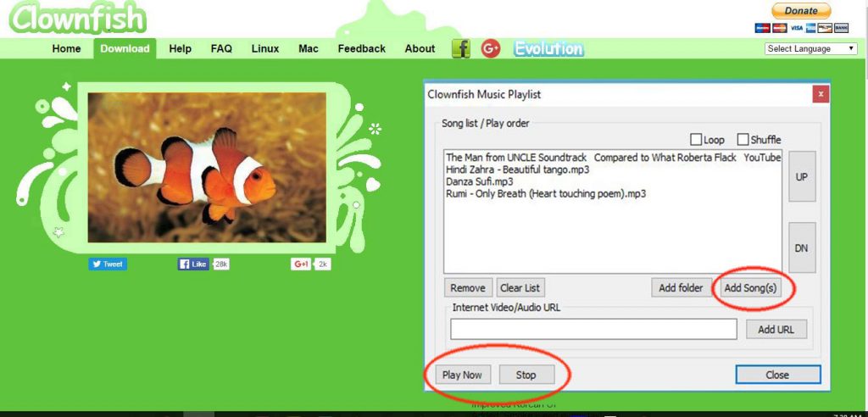This screenshot has width=868, height=417.
Task: Click the Donate button
Action: coord(801,10)
